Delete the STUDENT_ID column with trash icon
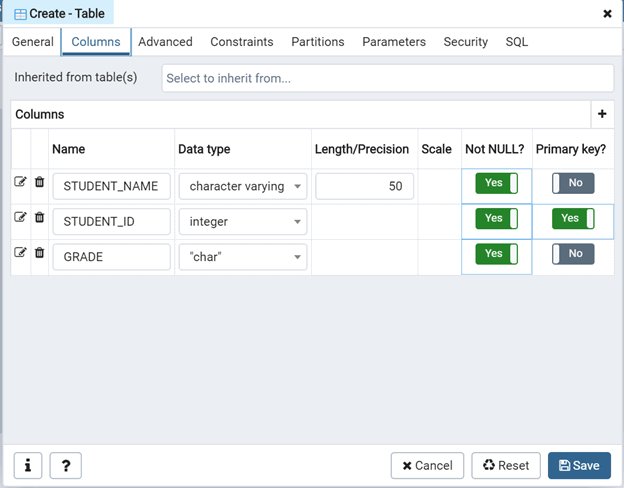The height and width of the screenshot is (488, 624). [40, 217]
